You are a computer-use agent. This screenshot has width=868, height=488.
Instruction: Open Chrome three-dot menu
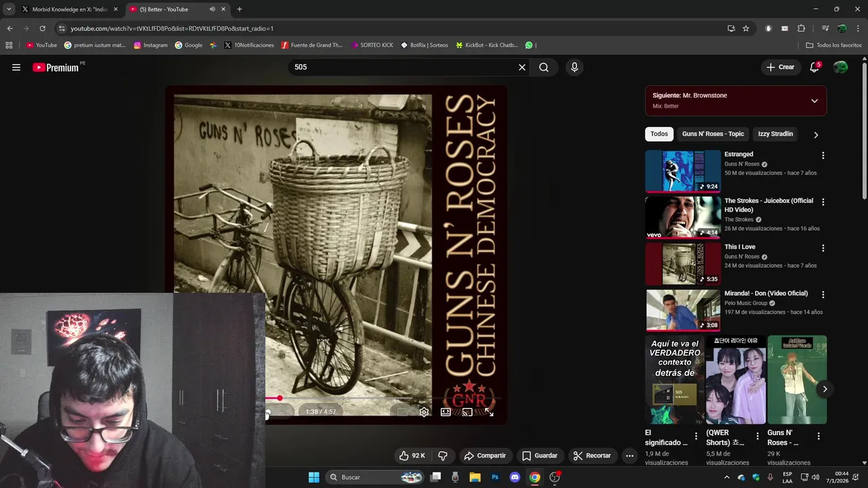(x=856, y=28)
